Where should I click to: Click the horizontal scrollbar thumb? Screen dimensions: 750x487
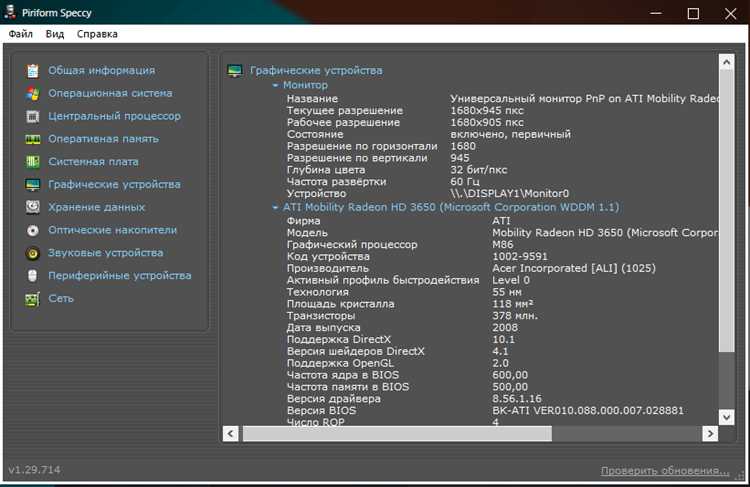click(397, 434)
